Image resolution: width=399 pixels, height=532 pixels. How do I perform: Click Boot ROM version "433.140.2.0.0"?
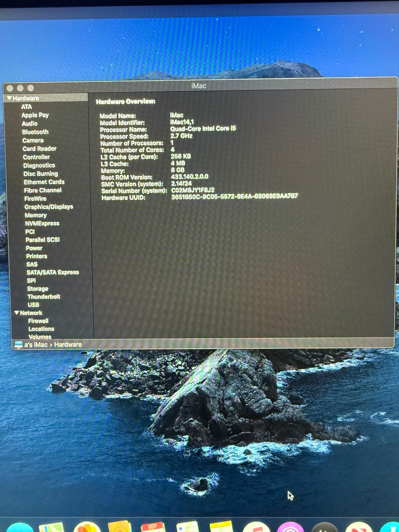coord(190,177)
